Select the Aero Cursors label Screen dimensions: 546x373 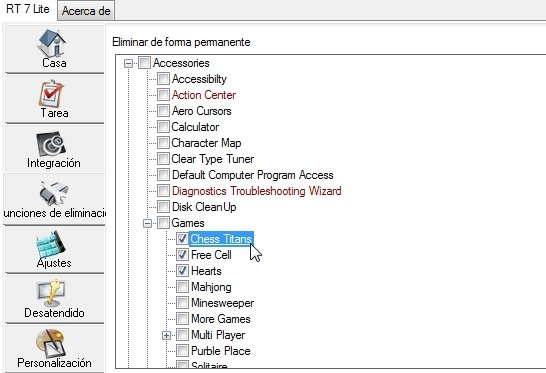pos(202,111)
